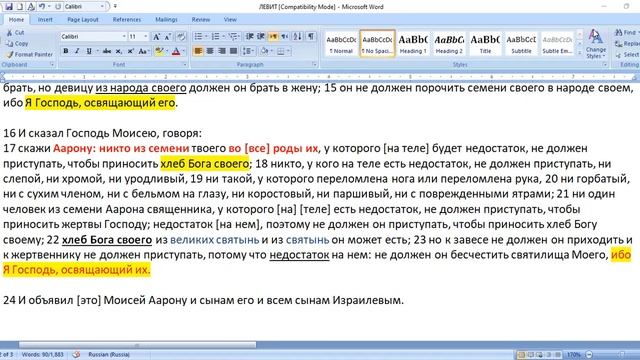
Task: Open Change Case menu
Action: (x=143, y=51)
